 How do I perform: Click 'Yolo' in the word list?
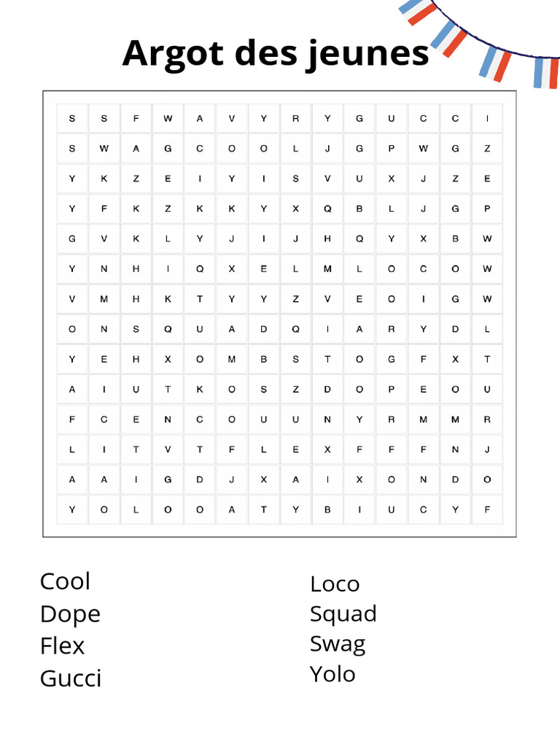(x=332, y=673)
